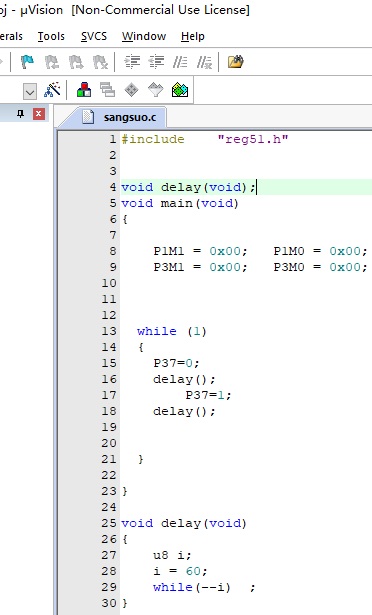Click the void main(void) line
Viewport: 372px width, 615px height.
click(x=180, y=203)
